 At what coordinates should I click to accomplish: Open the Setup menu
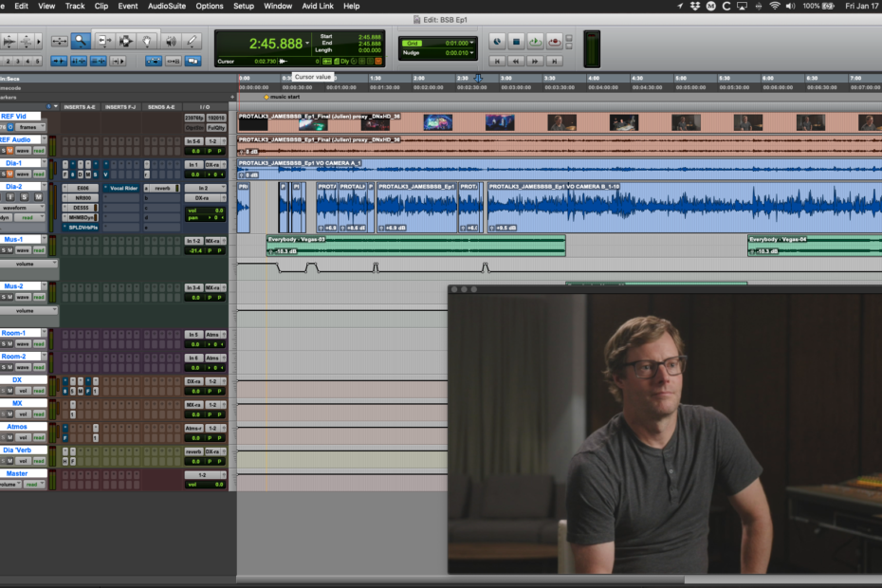tap(244, 7)
